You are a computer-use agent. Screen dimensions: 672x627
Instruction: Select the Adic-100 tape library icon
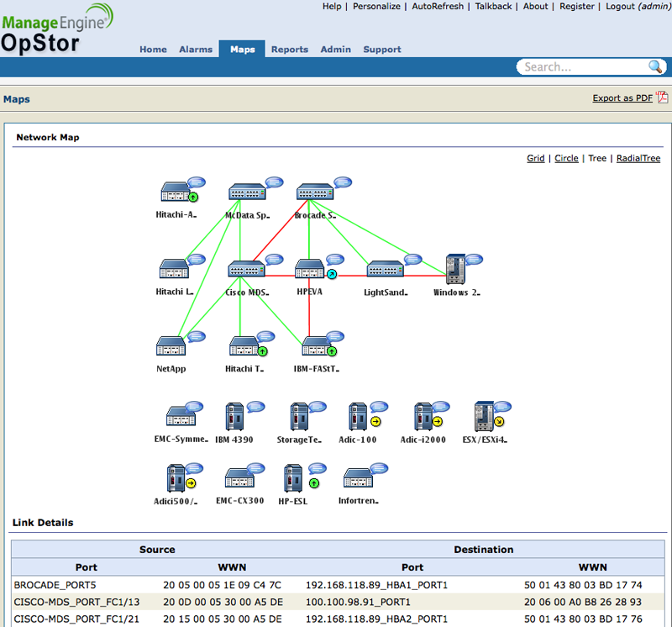[x=358, y=416]
